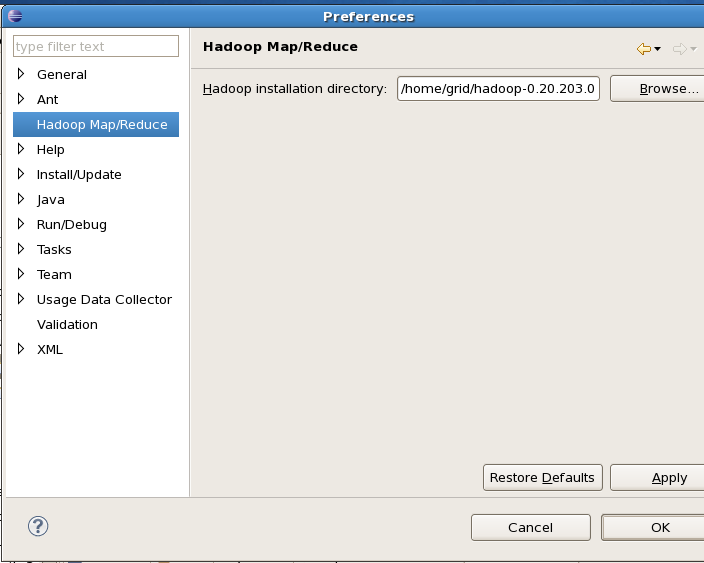Viewport: 704px width, 563px height.
Task: Select the Help preferences entry
Action: pos(51,150)
